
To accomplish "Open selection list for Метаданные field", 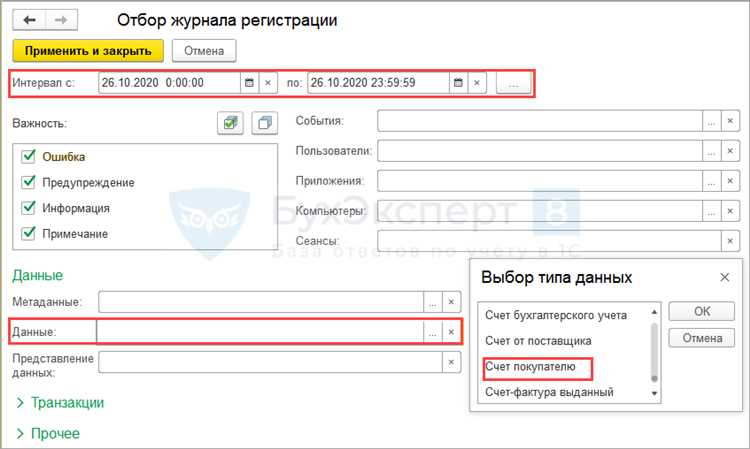I will (432, 302).
